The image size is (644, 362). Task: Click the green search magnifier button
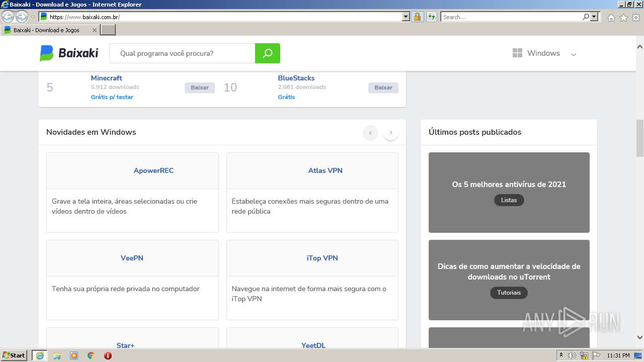point(268,53)
